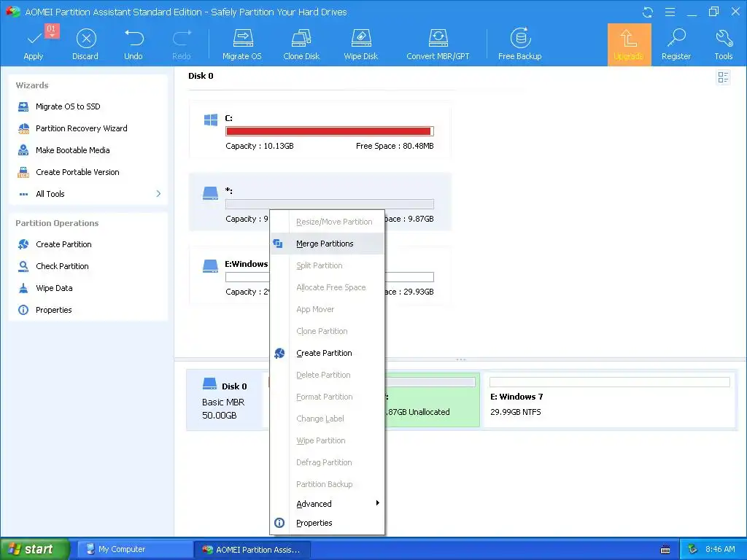Click the system tray keyboard icon
747x560 pixels.
665,550
